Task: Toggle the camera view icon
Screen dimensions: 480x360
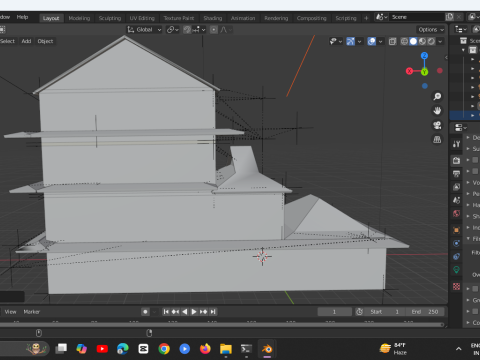Action: pyautogui.click(x=437, y=125)
